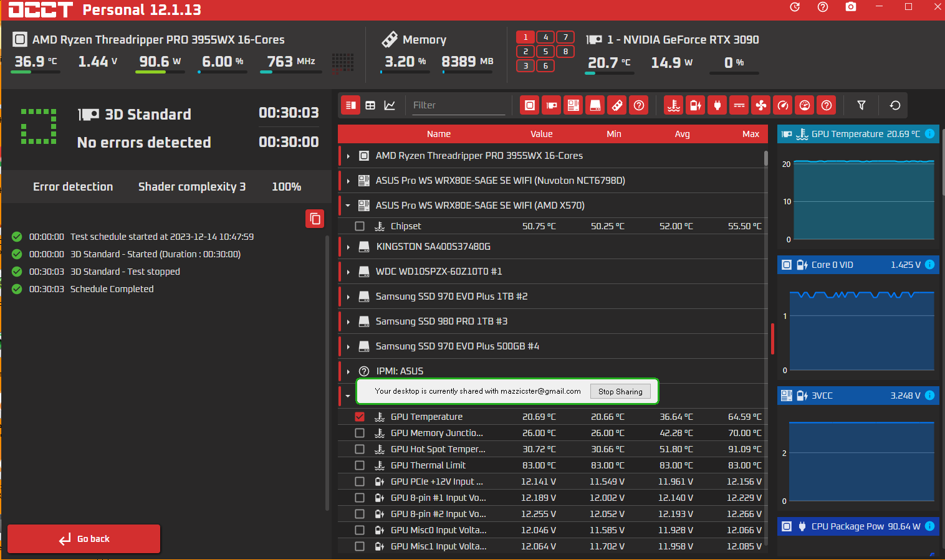Expand Samsung SSD 980 PRO 1TB row
This screenshot has height=560, width=945.
[x=348, y=321]
